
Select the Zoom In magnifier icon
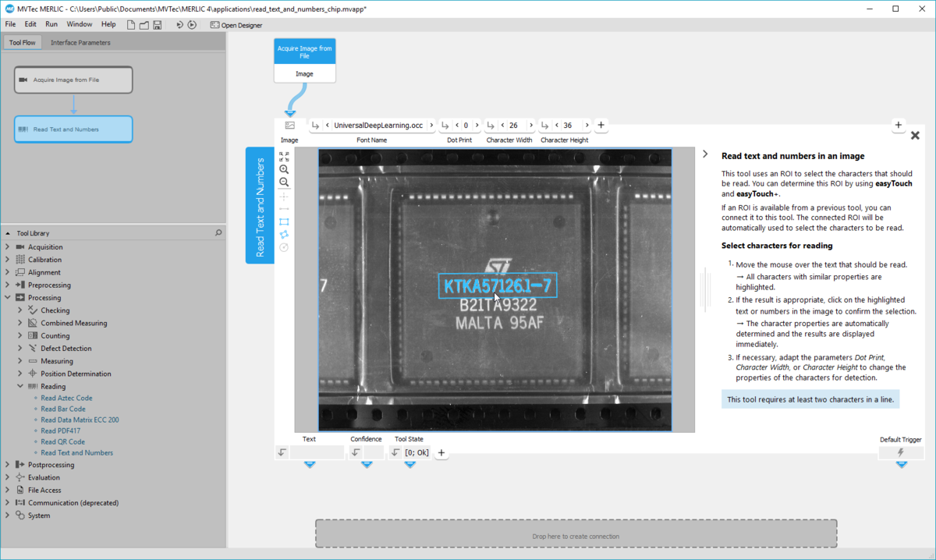284,168
